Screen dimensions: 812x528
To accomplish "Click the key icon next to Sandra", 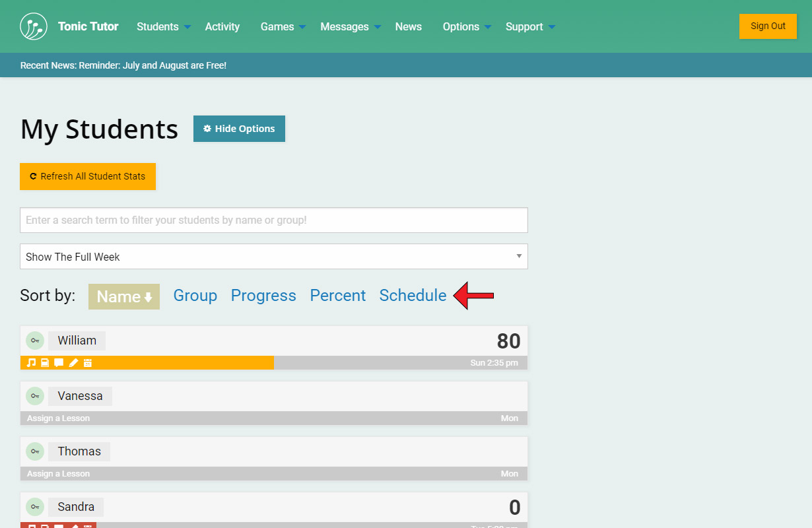I will point(35,507).
